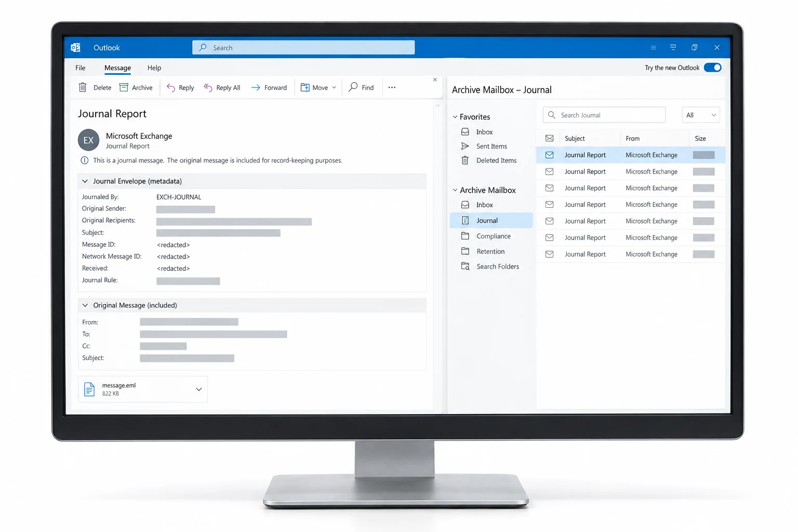The height and width of the screenshot is (532, 798).
Task: Collapse the Favorites folder group
Action: 455,117
